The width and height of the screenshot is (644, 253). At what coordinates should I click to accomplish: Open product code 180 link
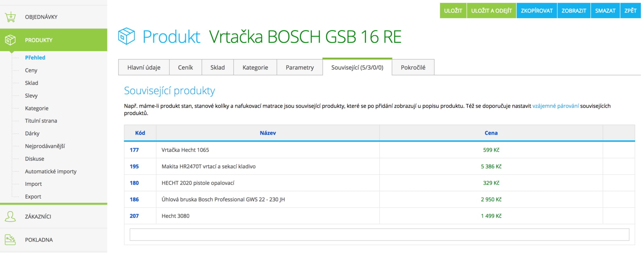click(134, 183)
